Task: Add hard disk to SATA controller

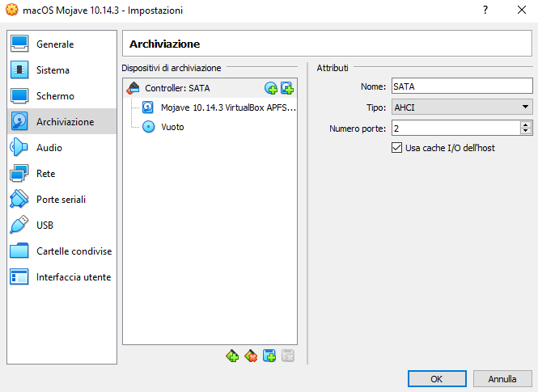Action: pyautogui.click(x=287, y=88)
